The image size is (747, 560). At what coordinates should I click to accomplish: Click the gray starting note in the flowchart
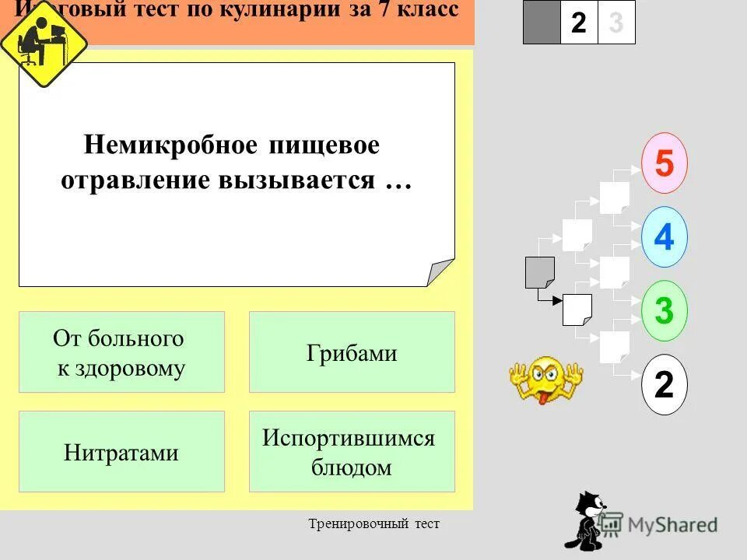point(540,272)
